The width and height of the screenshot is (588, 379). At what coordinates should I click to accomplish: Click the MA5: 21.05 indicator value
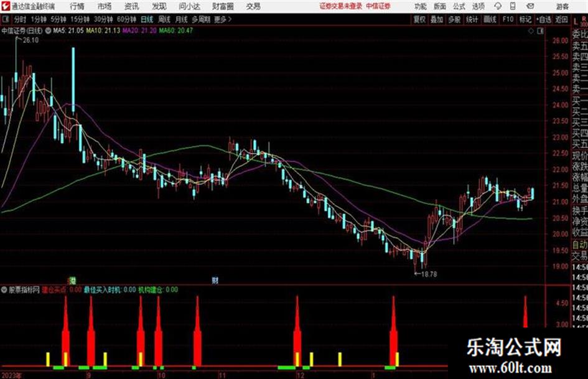point(68,30)
